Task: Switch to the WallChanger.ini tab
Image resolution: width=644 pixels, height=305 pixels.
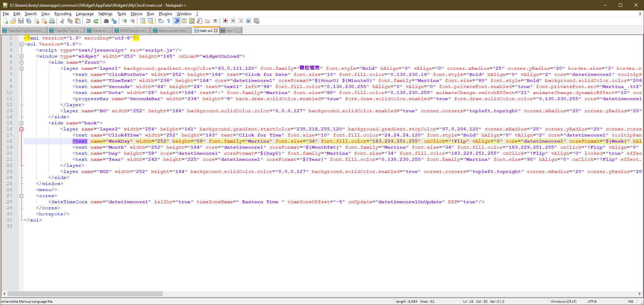Action: [x=132, y=31]
